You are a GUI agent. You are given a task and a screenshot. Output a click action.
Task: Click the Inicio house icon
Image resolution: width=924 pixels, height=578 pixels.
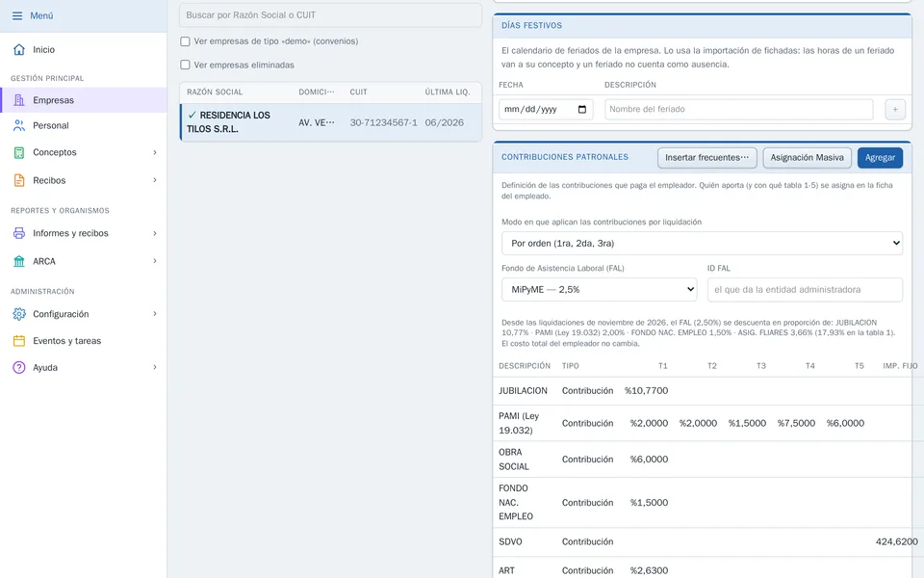click(19, 49)
